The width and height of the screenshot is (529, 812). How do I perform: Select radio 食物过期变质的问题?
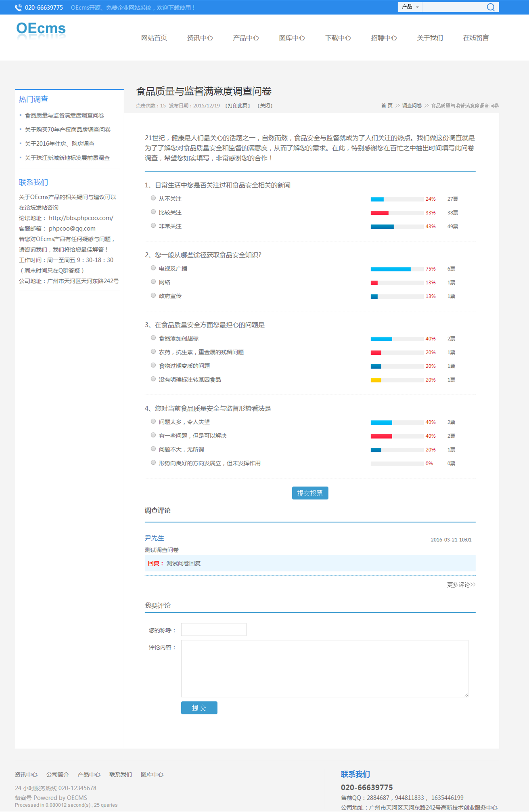[x=153, y=365]
